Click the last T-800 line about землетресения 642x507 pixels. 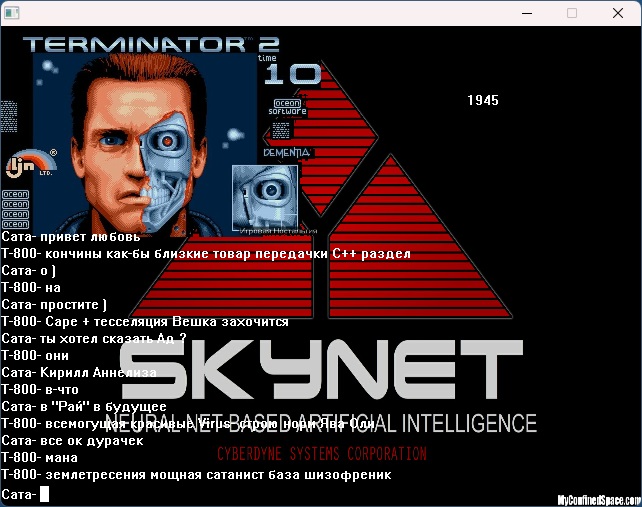pos(197,475)
